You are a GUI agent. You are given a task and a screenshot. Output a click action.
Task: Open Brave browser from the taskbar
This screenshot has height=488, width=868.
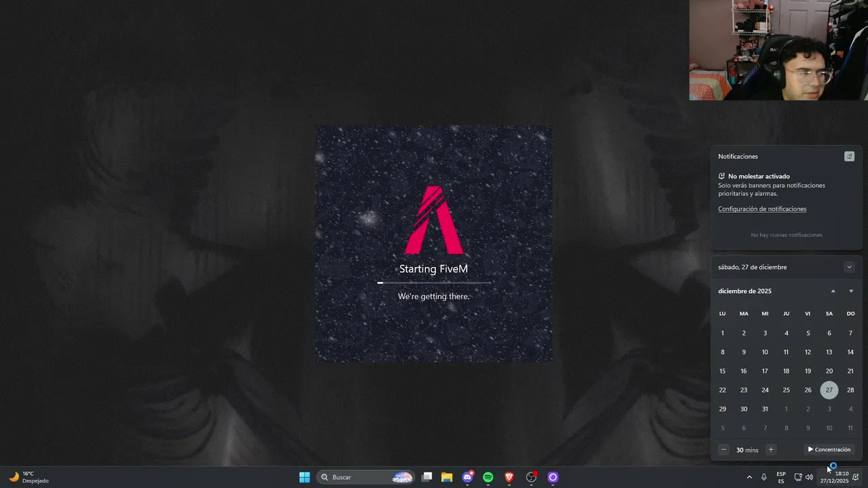pyautogui.click(x=509, y=477)
